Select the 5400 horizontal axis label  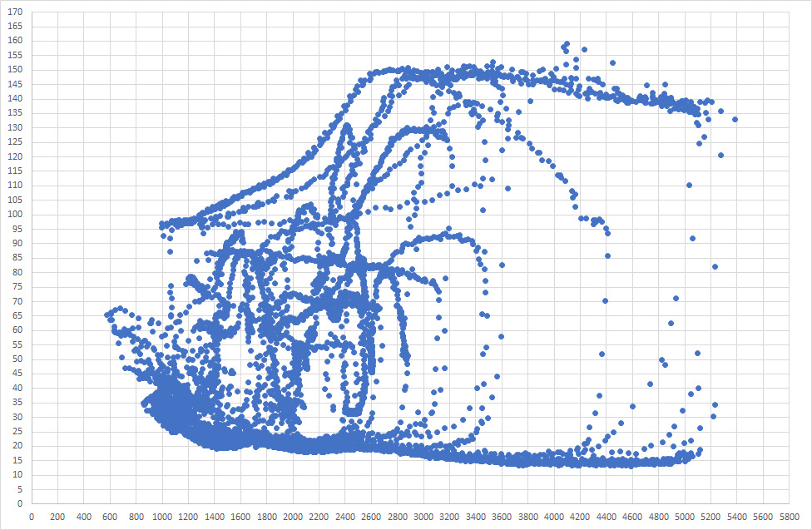point(737,517)
